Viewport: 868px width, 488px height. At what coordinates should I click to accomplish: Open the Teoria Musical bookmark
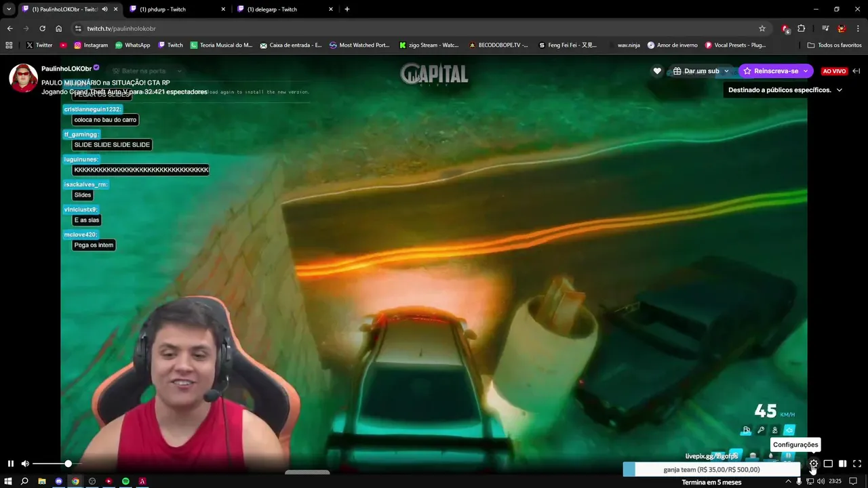pyautogui.click(x=221, y=45)
